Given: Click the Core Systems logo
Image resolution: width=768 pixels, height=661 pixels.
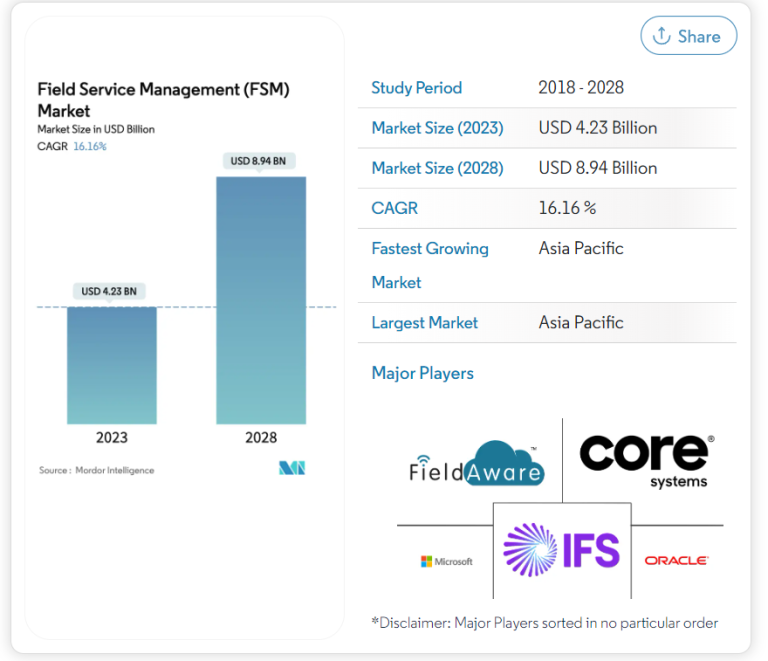Looking at the screenshot, I should click(x=645, y=460).
